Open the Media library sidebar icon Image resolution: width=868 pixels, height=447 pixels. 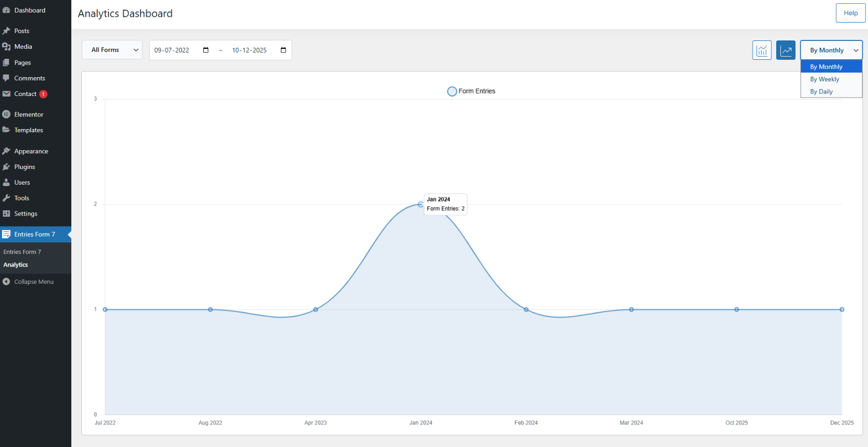tap(6, 47)
